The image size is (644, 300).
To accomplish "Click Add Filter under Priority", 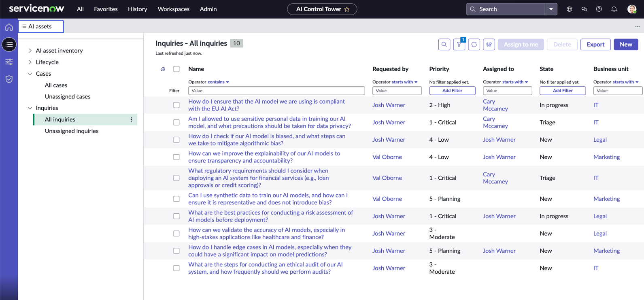I will click(452, 91).
